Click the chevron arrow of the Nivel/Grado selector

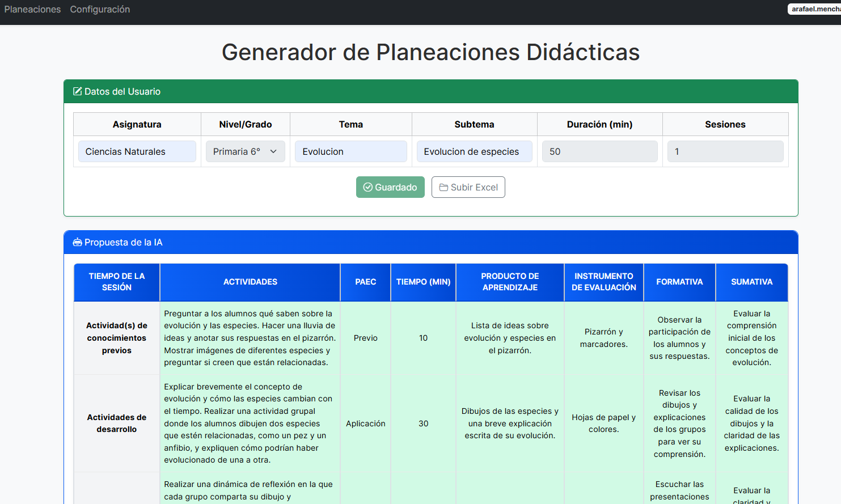tap(274, 151)
